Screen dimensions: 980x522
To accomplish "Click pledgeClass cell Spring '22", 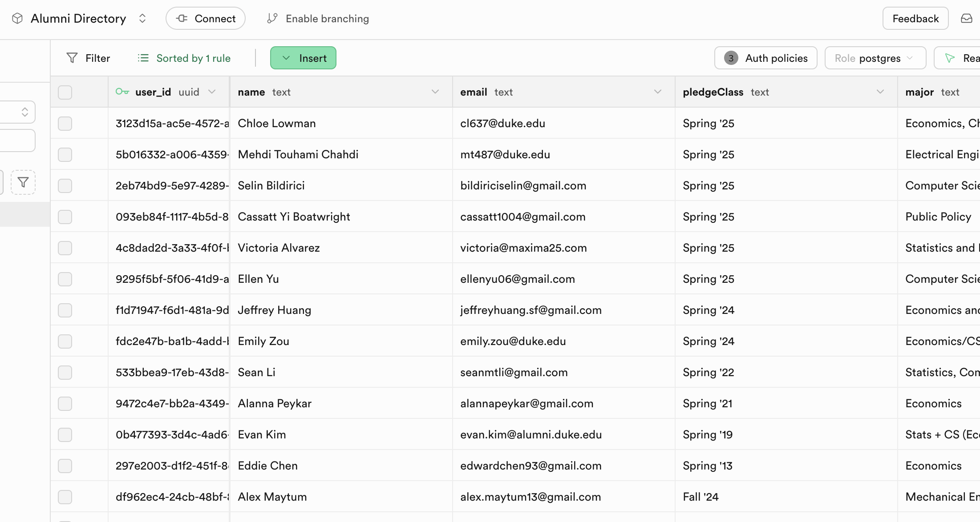I will [x=786, y=372].
